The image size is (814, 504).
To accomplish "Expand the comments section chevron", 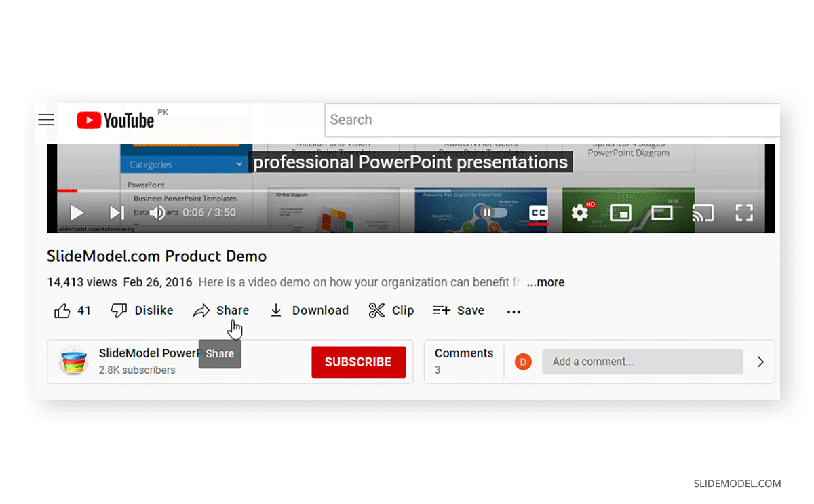I will click(x=760, y=362).
